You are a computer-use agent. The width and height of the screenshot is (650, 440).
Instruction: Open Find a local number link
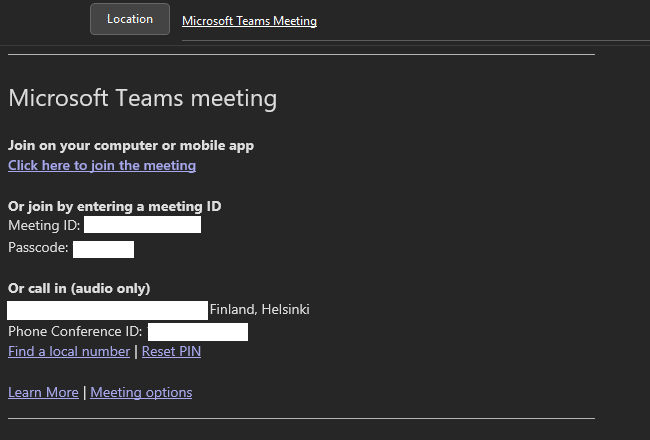(69, 352)
